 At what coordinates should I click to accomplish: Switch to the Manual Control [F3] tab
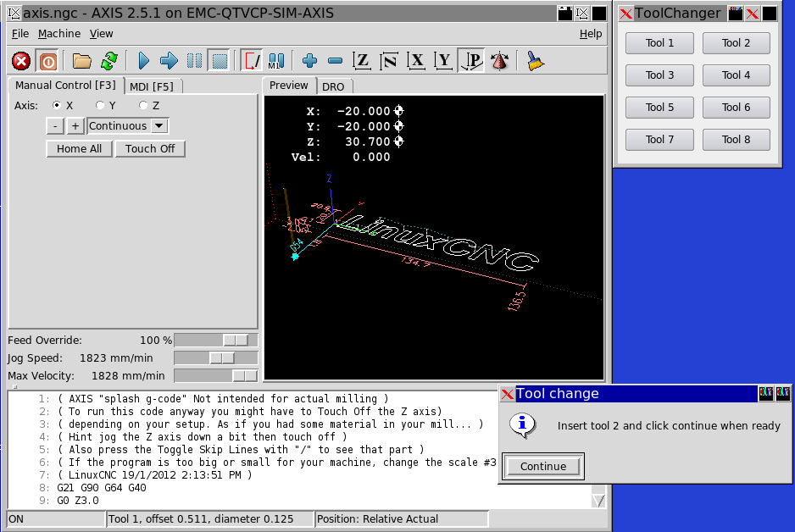[65, 85]
